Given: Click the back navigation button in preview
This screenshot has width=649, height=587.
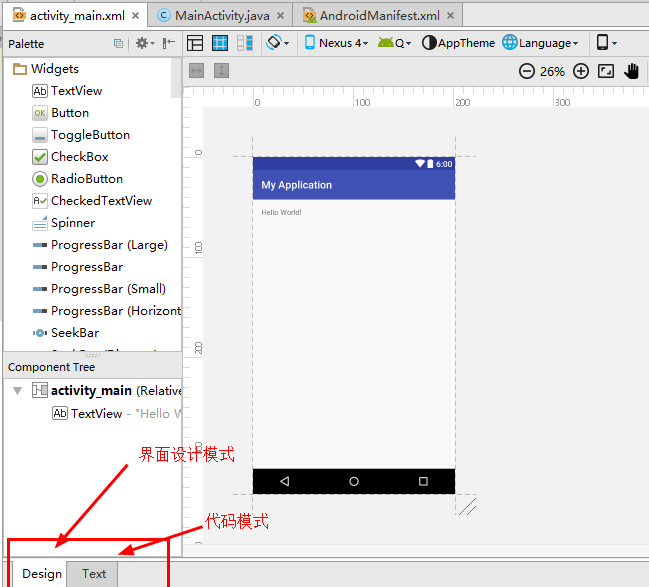Looking at the screenshot, I should click(x=284, y=481).
